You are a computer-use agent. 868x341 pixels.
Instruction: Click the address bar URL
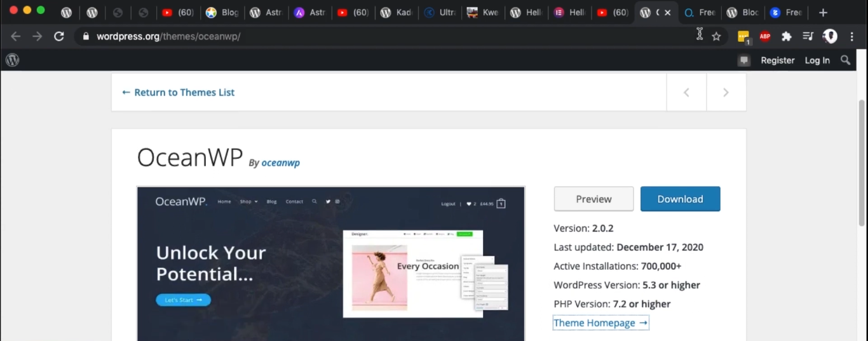(168, 36)
